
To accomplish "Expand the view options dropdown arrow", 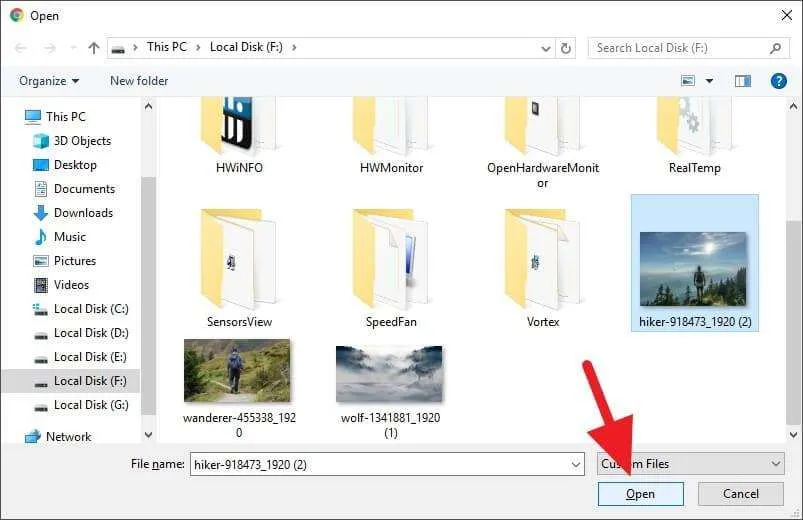I will click(x=709, y=81).
